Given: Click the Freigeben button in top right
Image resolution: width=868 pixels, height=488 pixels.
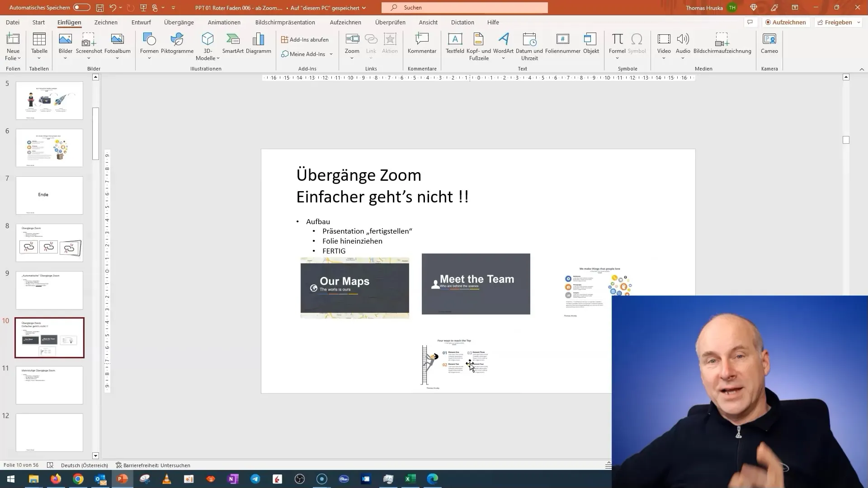Looking at the screenshot, I should point(838,22).
